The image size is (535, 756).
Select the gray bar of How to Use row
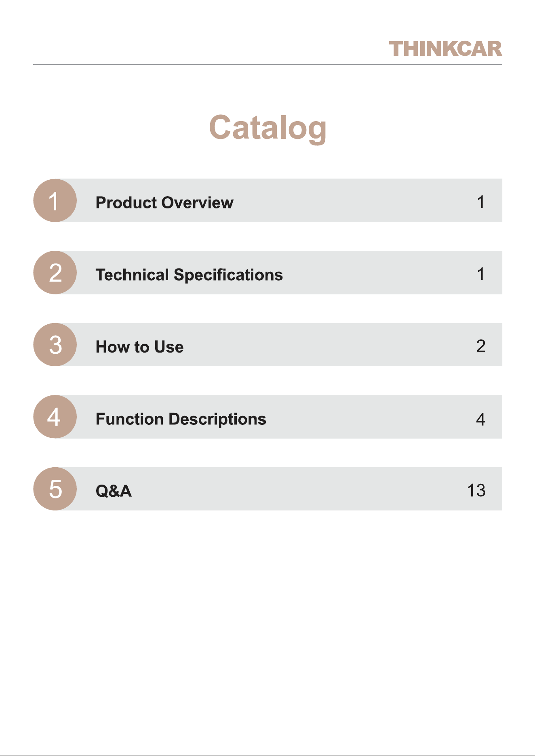[x=283, y=344]
